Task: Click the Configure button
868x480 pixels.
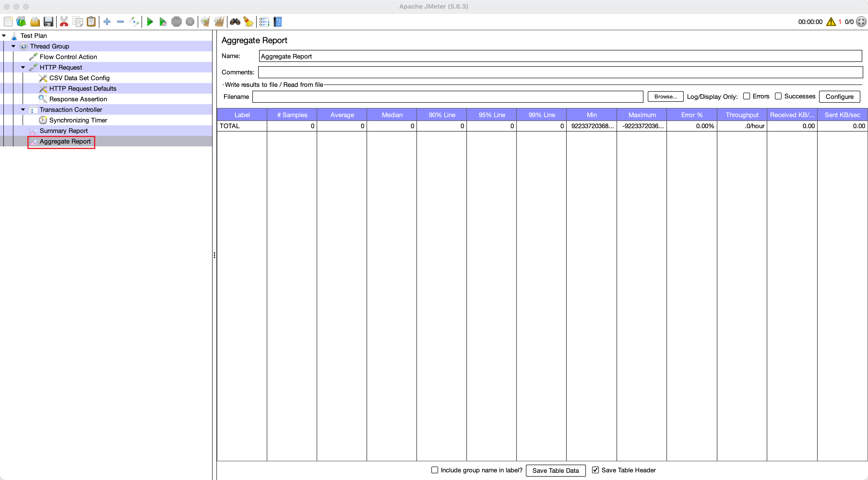Action: [839, 97]
